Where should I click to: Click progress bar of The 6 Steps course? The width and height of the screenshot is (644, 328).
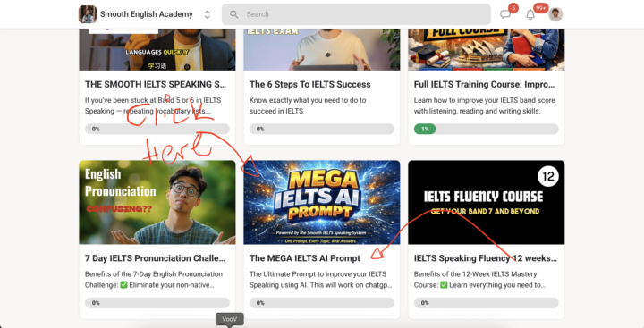coord(322,129)
